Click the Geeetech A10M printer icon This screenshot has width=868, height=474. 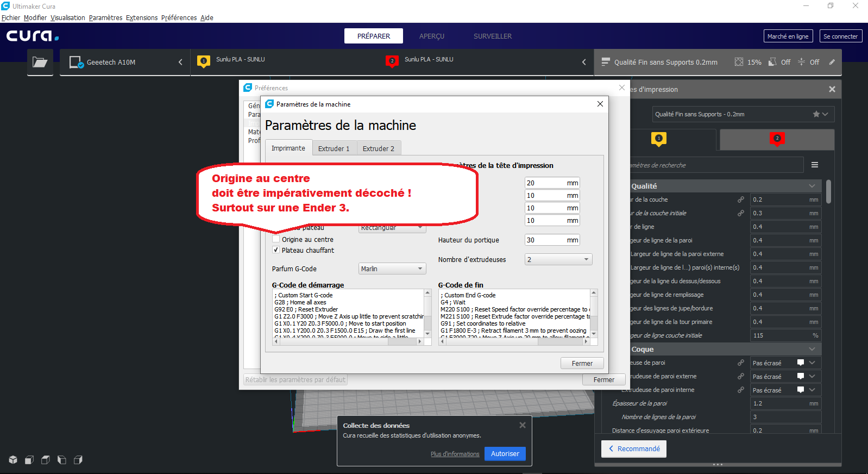[76, 63]
